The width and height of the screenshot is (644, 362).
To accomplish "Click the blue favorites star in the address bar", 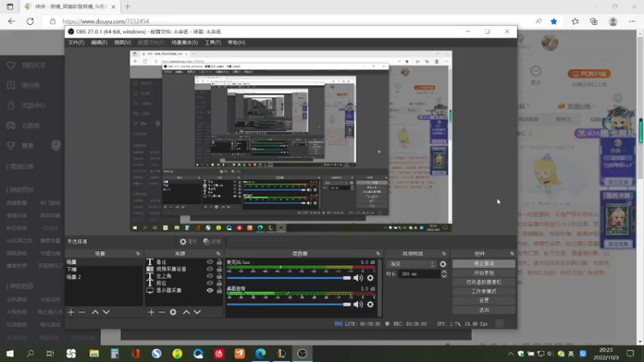I will tap(554, 22).
